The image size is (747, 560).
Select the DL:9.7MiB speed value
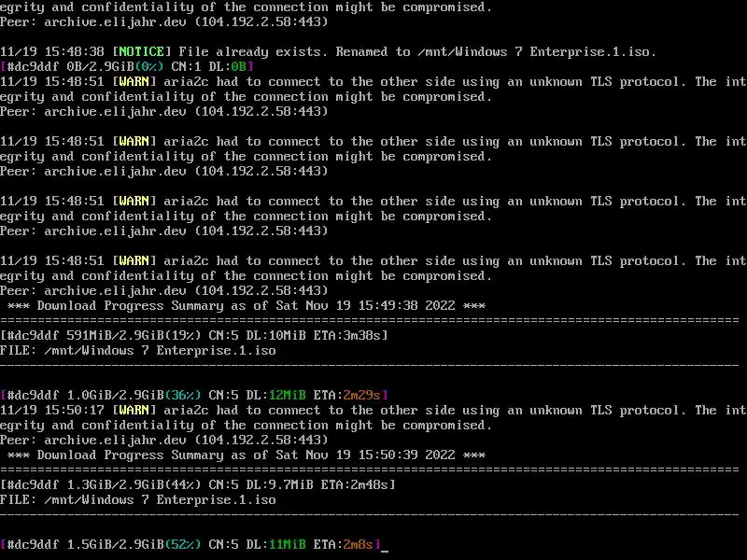[279, 484]
